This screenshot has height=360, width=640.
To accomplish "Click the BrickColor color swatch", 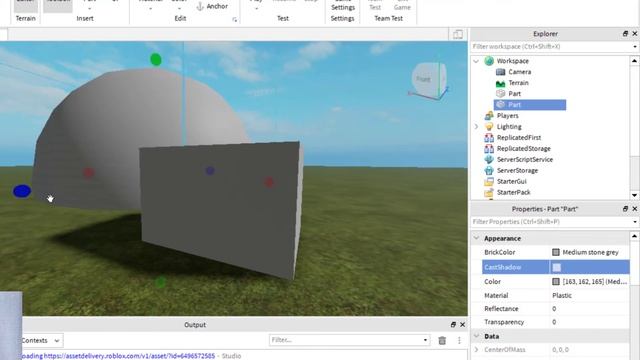I will [x=556, y=252].
